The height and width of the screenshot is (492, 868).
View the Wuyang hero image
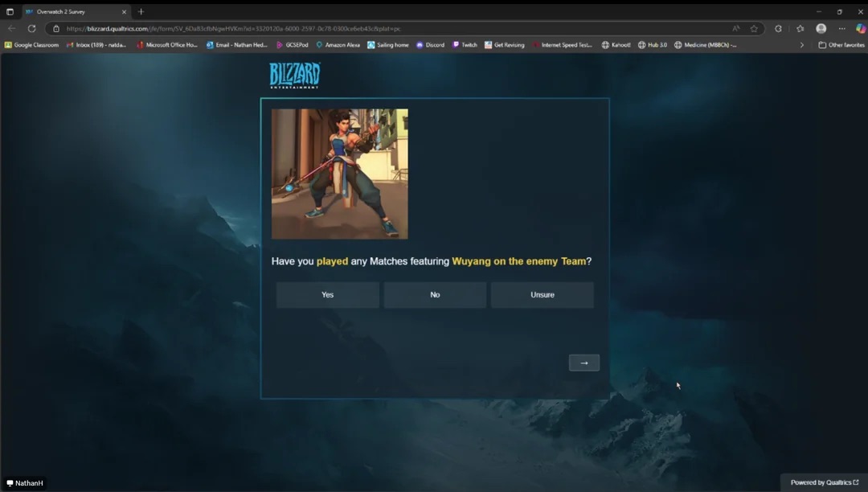click(339, 174)
